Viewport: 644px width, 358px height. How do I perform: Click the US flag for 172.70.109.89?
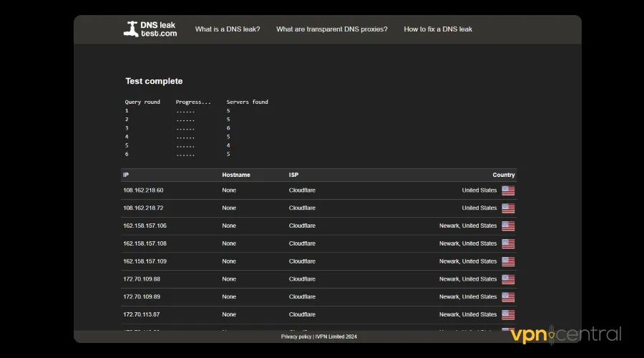508,296
